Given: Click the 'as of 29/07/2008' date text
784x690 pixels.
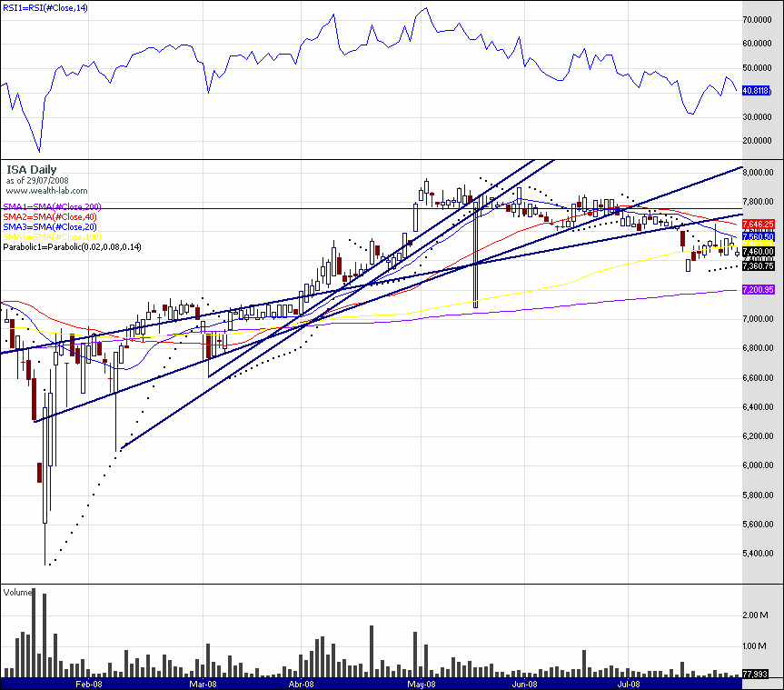Looking at the screenshot, I should point(37,181).
